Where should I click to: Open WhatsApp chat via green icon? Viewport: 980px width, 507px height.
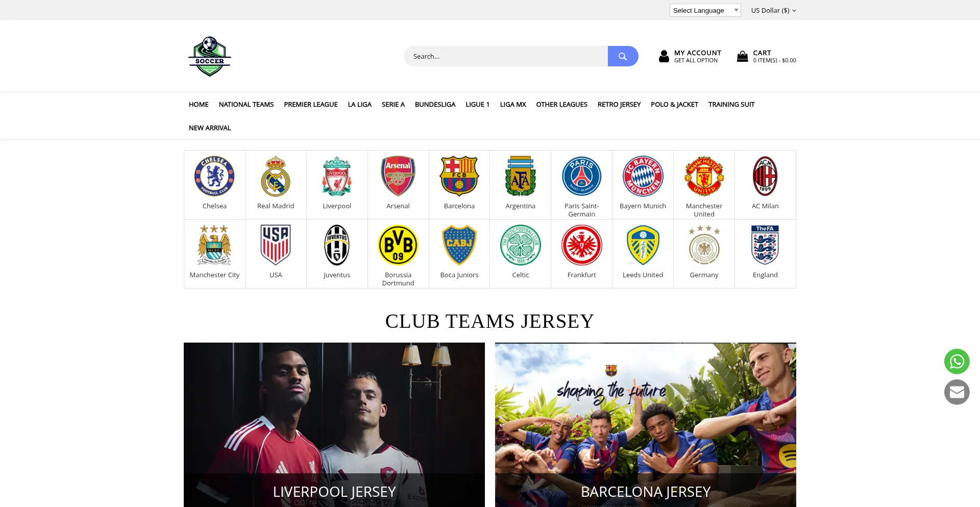[957, 361]
